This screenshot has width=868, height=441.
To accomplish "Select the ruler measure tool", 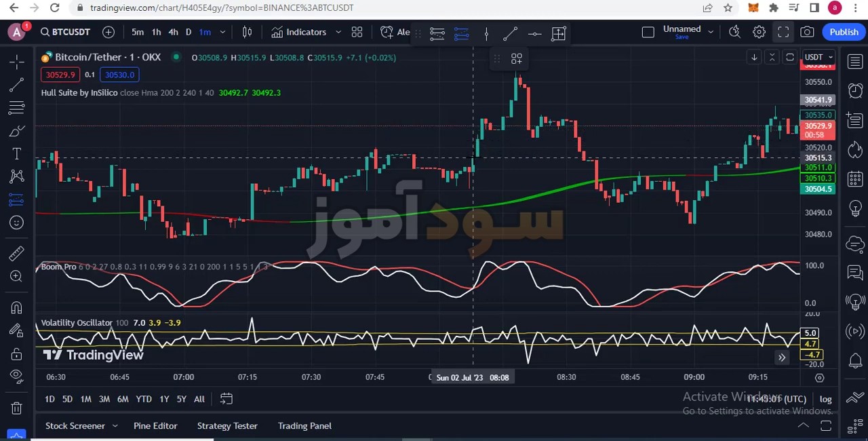I will 17,253.
